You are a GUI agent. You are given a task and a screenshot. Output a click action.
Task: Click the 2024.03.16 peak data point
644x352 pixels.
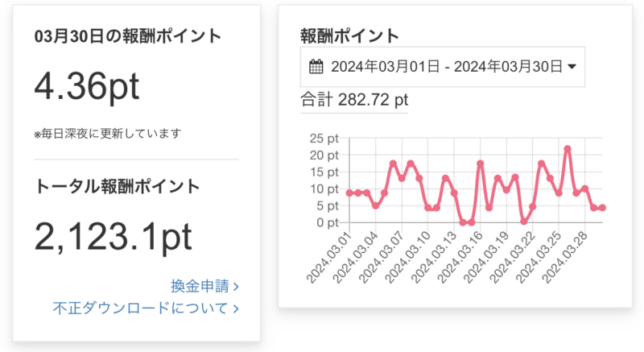point(481,164)
